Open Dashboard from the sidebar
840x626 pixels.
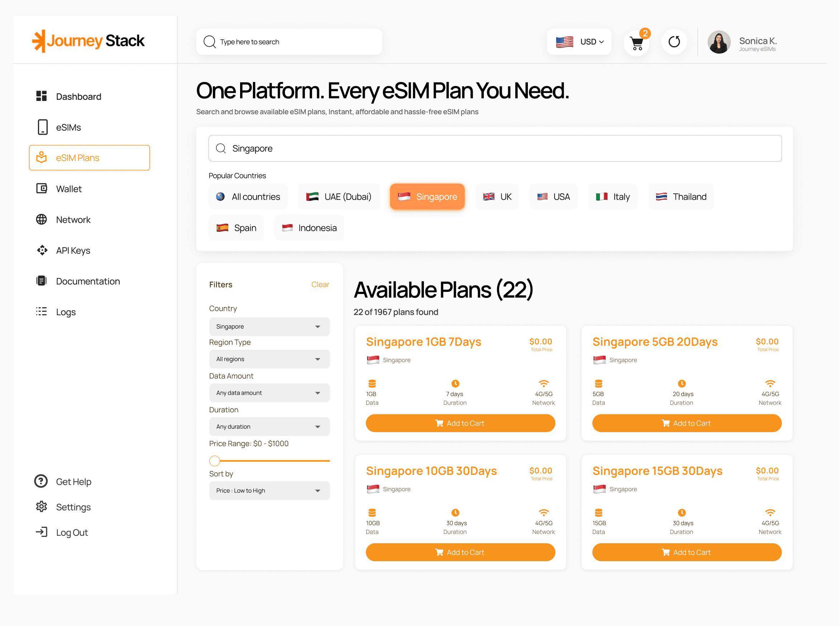78,97
